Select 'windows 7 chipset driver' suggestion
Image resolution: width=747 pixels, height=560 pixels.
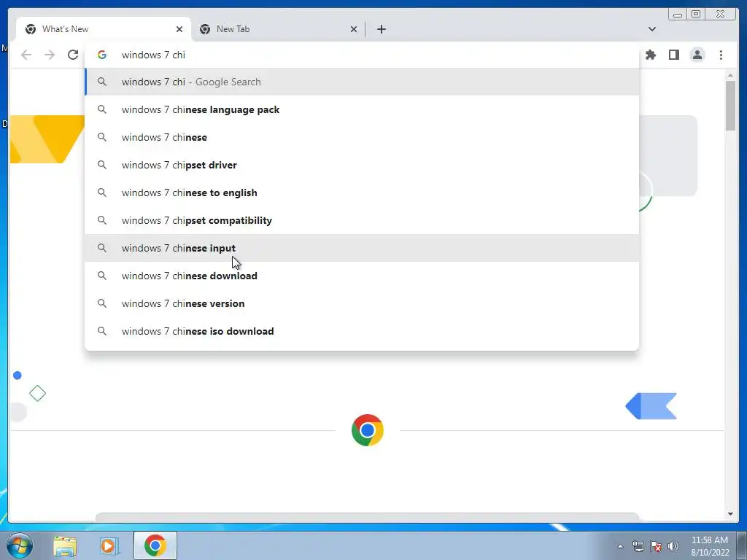[x=362, y=165]
